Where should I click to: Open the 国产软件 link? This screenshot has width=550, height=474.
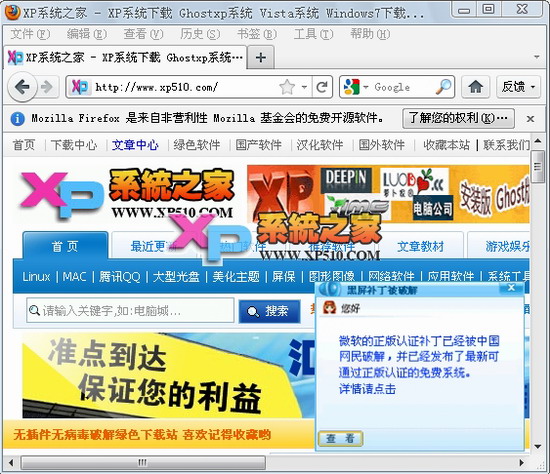coord(259,145)
